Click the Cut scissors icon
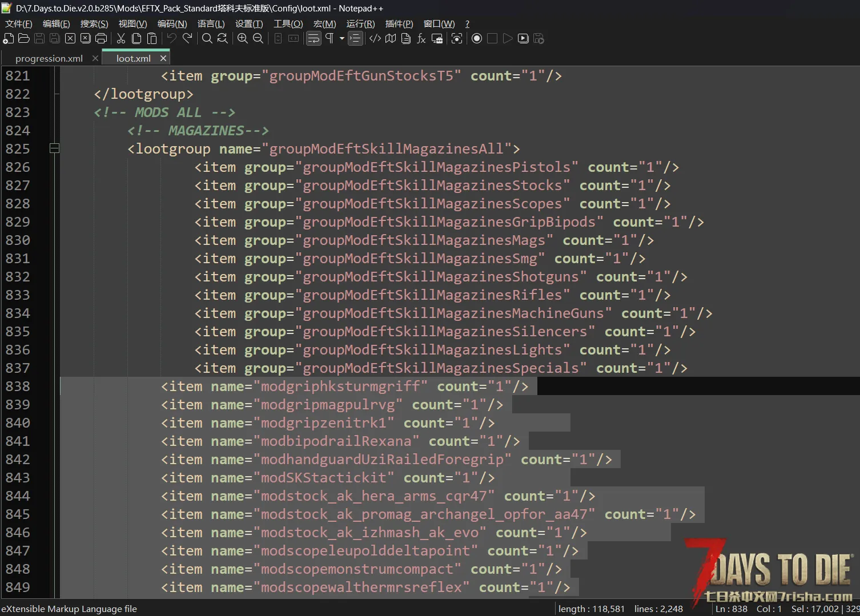 121,39
